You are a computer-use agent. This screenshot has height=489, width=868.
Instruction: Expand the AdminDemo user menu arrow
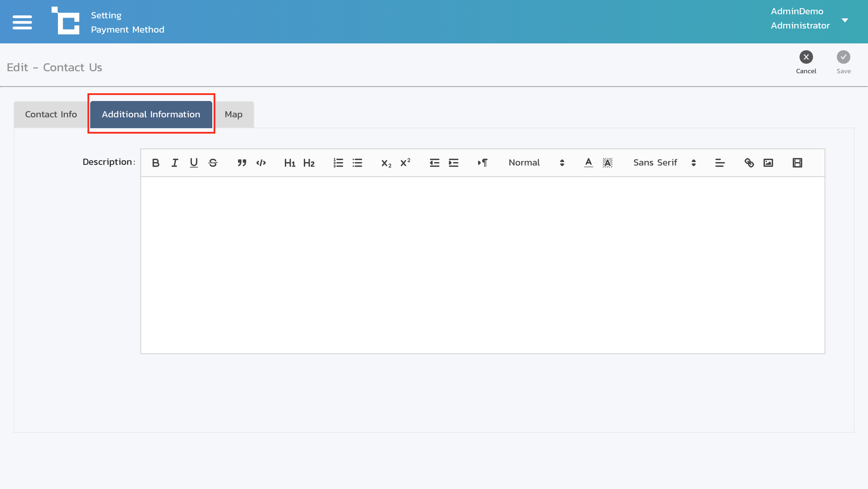(x=845, y=20)
